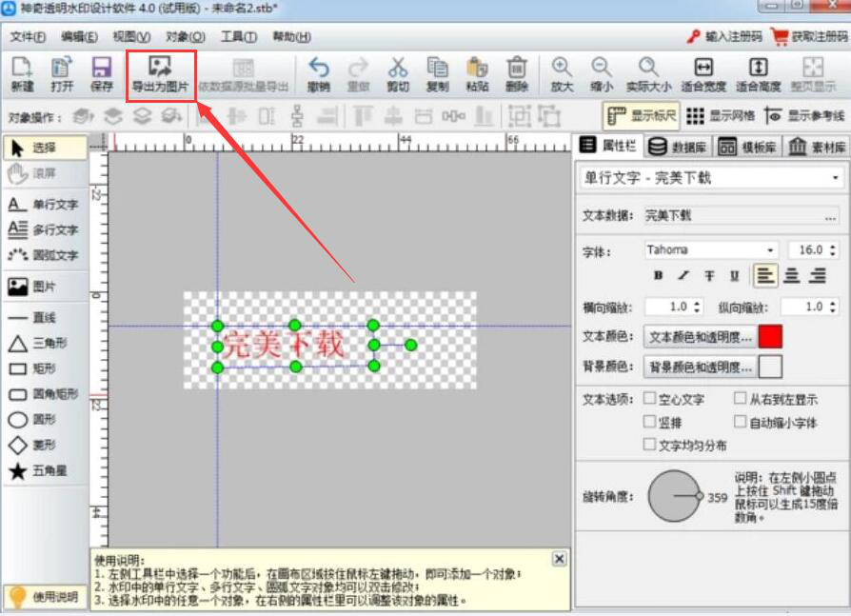Click 实际大小 actual size icon

(x=648, y=74)
